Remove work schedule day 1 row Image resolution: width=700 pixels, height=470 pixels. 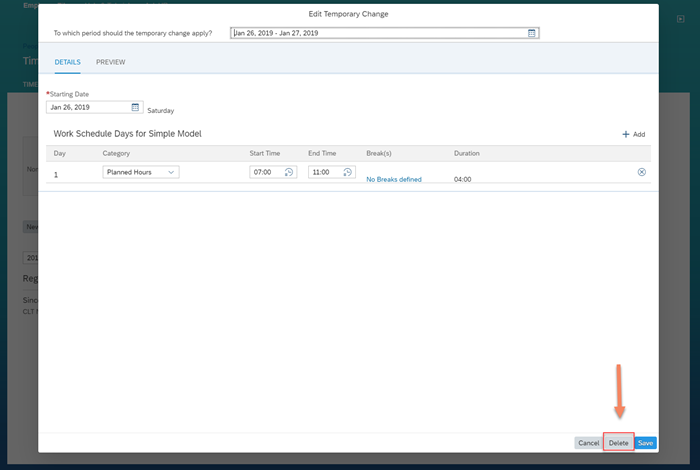click(x=642, y=172)
